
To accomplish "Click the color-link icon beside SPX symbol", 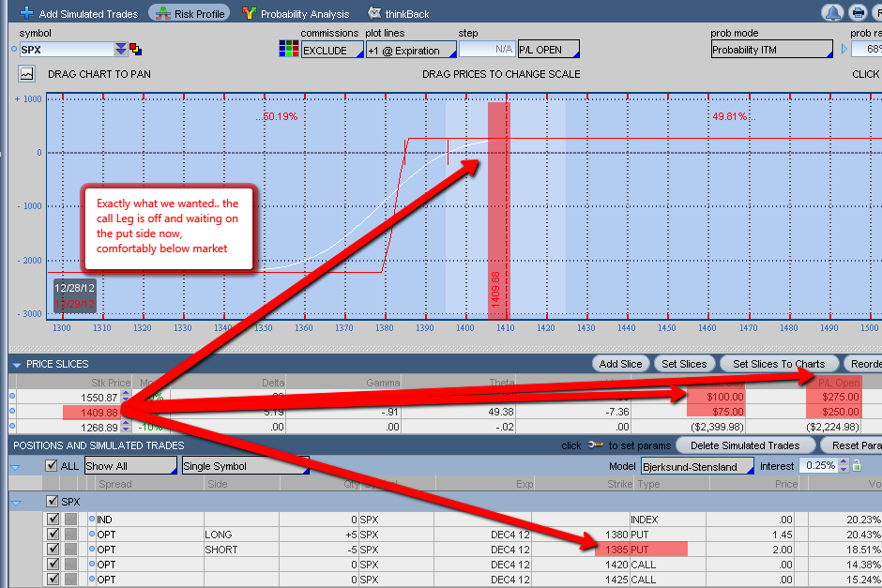I will [x=135, y=50].
